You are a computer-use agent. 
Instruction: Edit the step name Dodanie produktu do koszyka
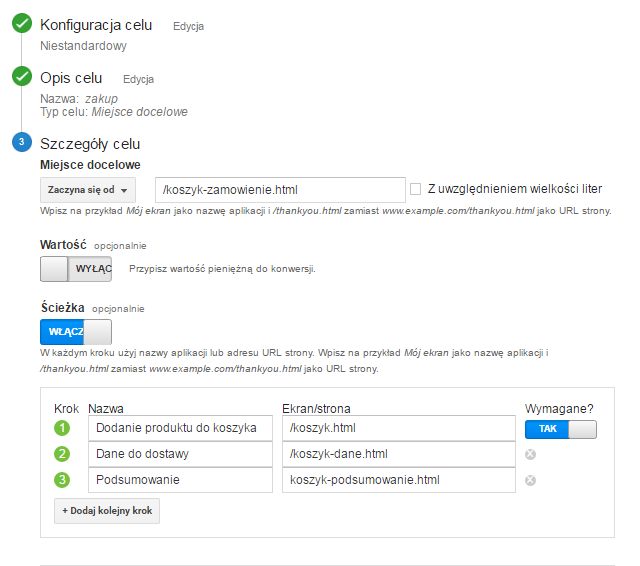(180, 428)
